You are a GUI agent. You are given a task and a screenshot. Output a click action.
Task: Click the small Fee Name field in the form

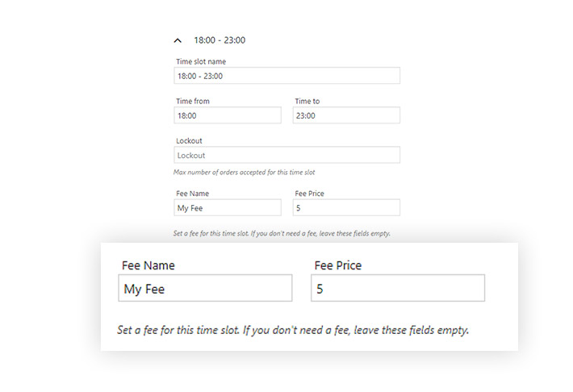(x=228, y=207)
